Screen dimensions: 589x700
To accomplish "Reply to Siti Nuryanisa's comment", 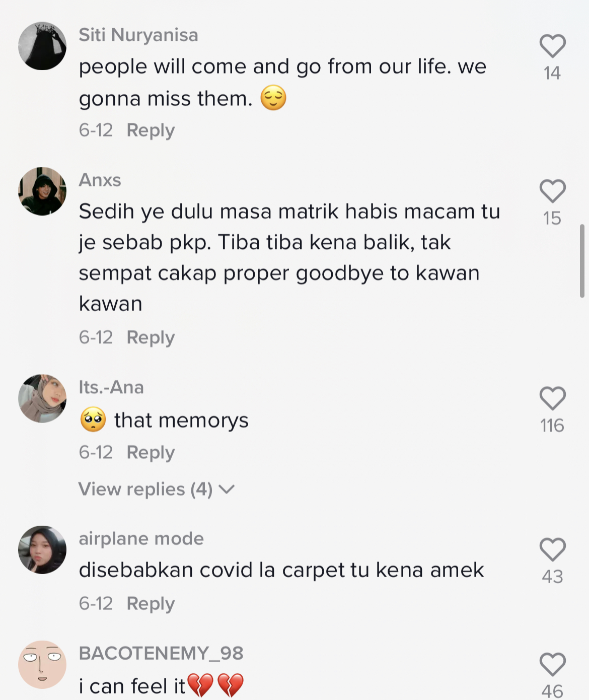I will click(151, 130).
